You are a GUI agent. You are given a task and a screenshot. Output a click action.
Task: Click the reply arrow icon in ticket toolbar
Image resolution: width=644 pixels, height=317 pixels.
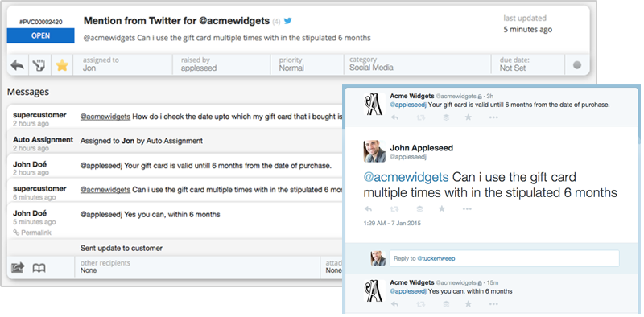tap(17, 65)
